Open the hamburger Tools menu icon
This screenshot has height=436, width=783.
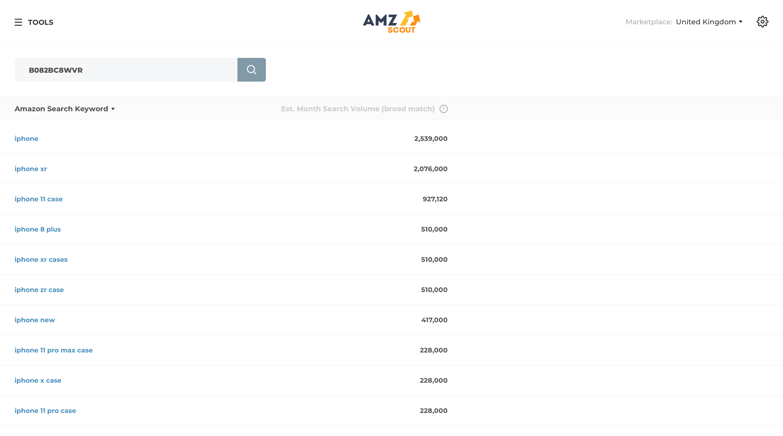pos(18,22)
